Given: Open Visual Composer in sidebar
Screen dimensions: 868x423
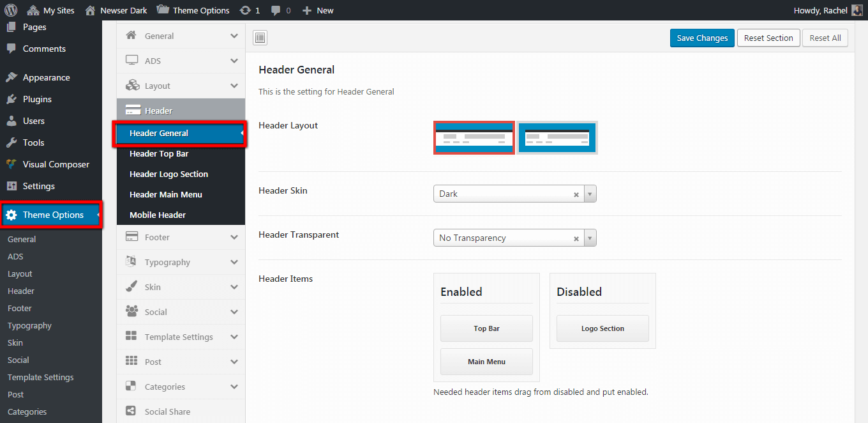Looking at the screenshot, I should click(56, 164).
